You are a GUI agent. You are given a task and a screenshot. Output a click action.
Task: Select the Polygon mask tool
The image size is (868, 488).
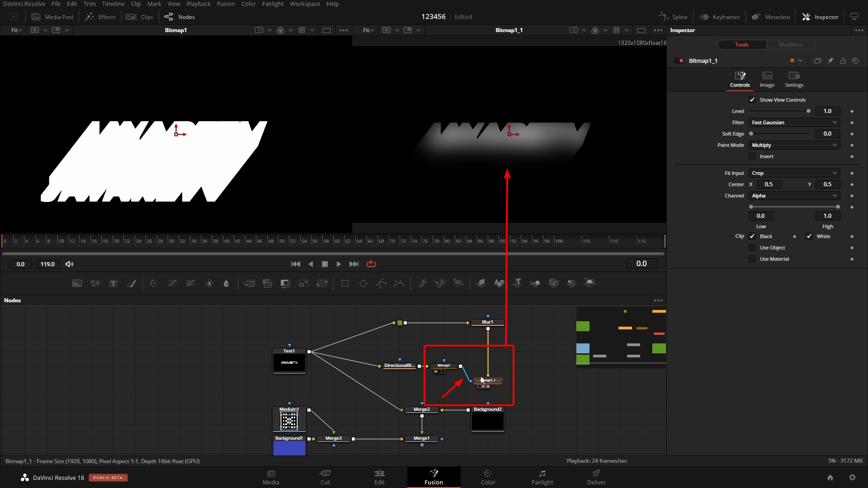point(381,283)
